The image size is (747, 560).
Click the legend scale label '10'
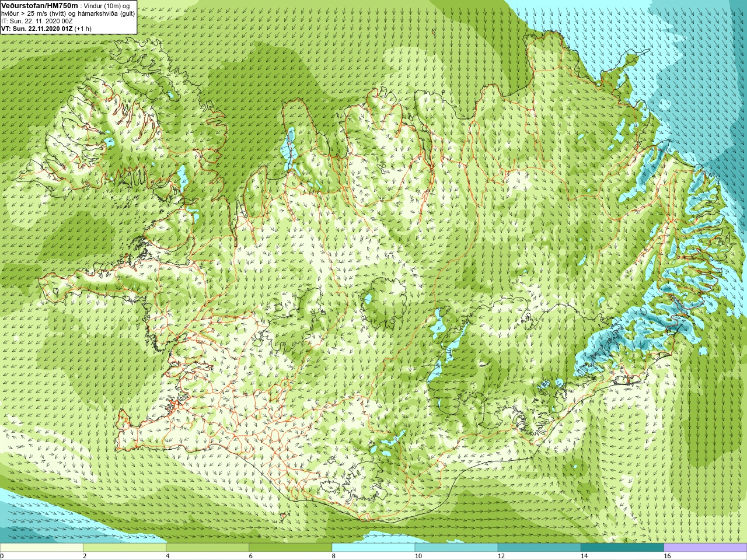coord(418,556)
